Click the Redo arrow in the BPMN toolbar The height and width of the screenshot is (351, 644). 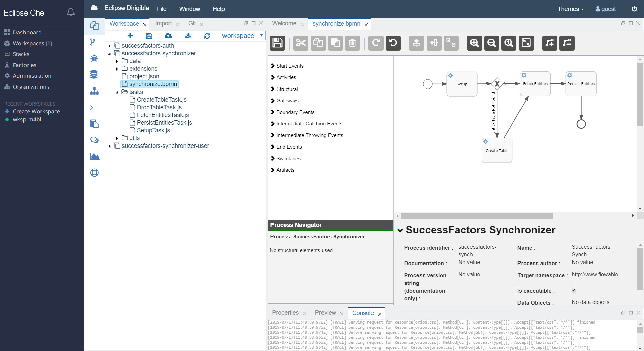coord(376,43)
